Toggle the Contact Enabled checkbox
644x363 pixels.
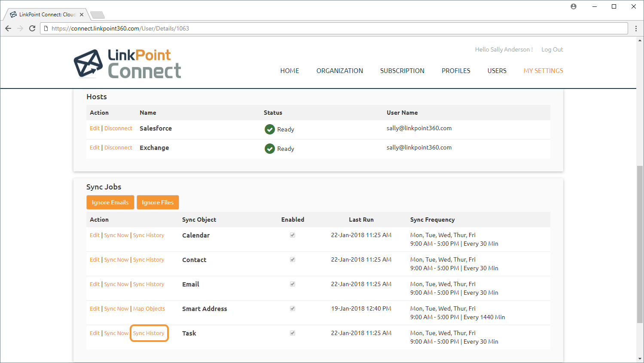pos(293,259)
